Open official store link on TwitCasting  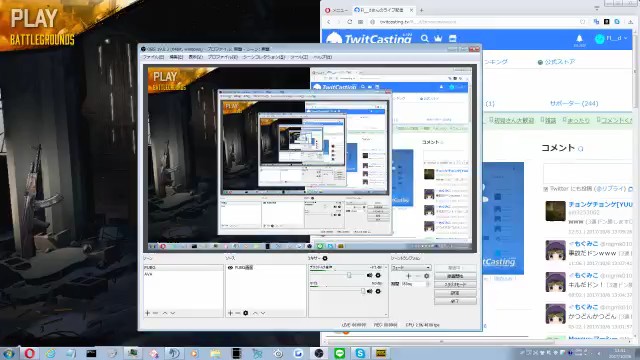click(x=556, y=62)
